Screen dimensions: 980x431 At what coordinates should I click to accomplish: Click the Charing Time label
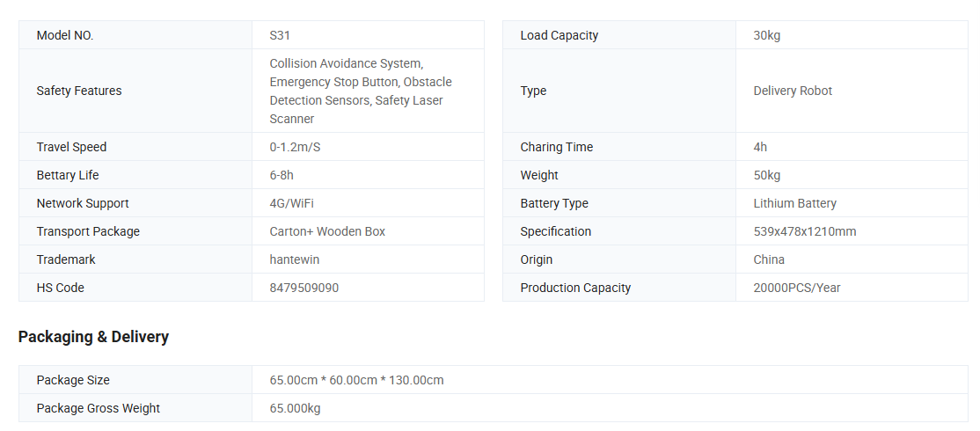coord(556,147)
